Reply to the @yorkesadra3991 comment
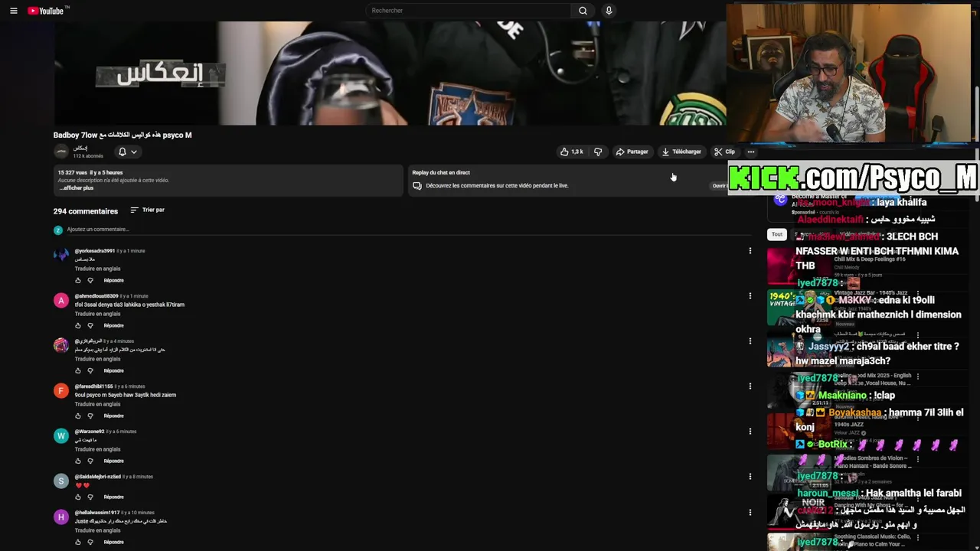 point(113,280)
